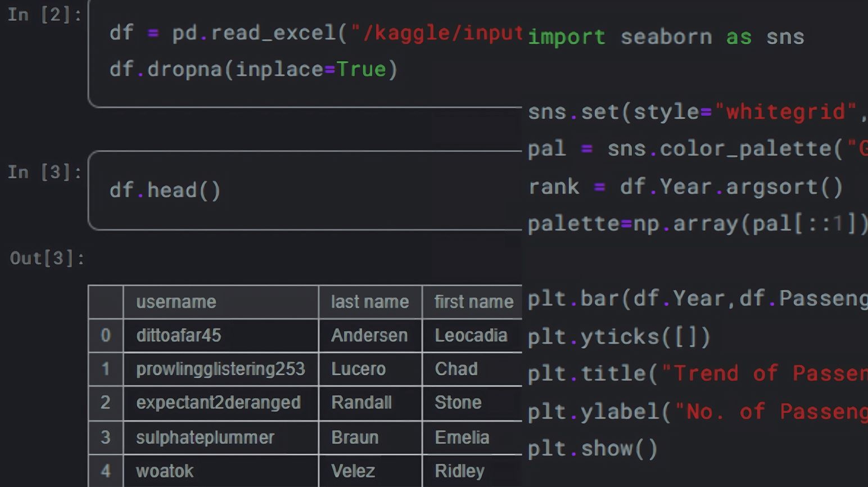Click the Andersen last name cell
Screen dimensions: 868x487
[x=370, y=336]
